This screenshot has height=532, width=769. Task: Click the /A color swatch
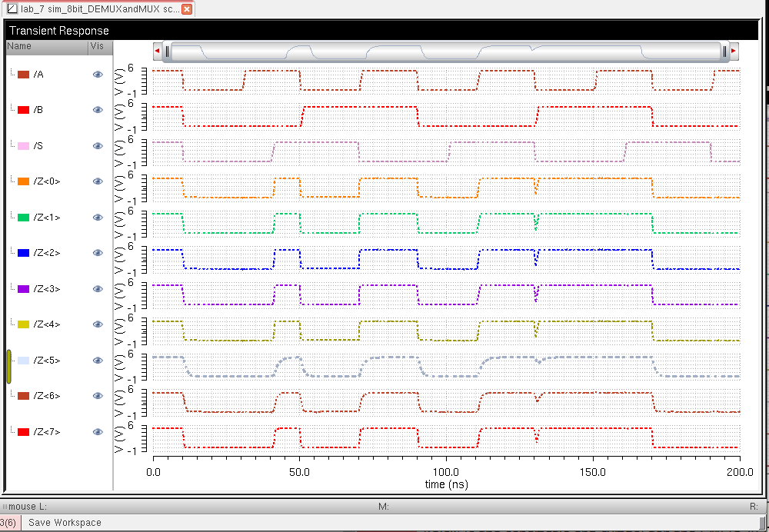tap(23, 75)
